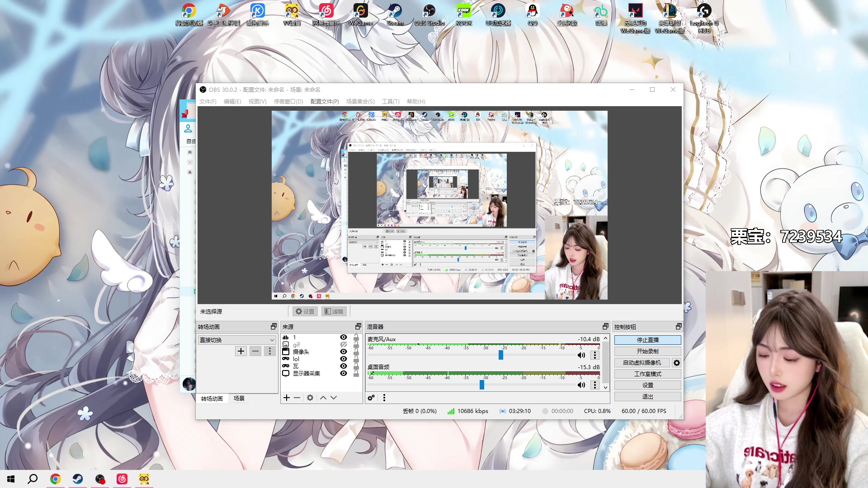Screen dimensions: 868x488
Task: Open advanced audio properties gears icon
Action: point(371,398)
